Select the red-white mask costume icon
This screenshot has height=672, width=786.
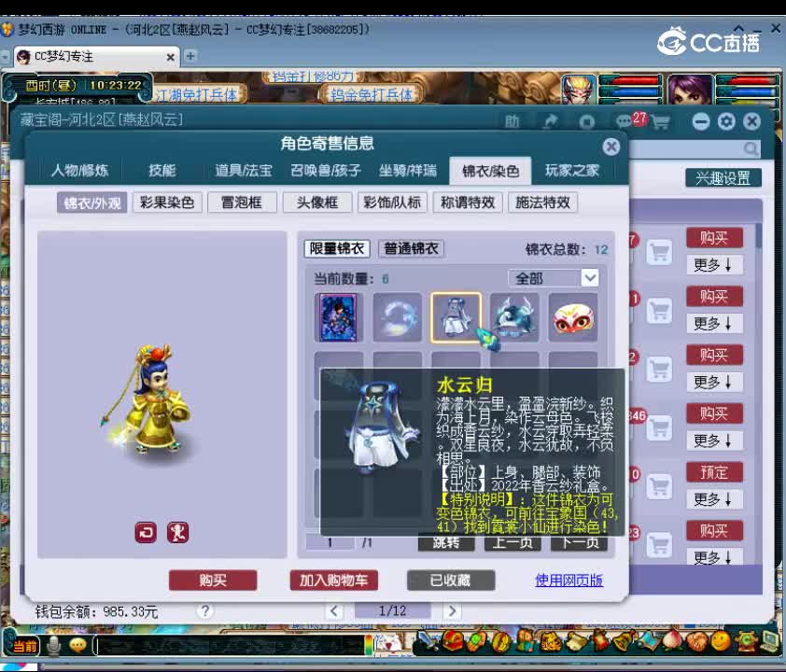tap(573, 317)
